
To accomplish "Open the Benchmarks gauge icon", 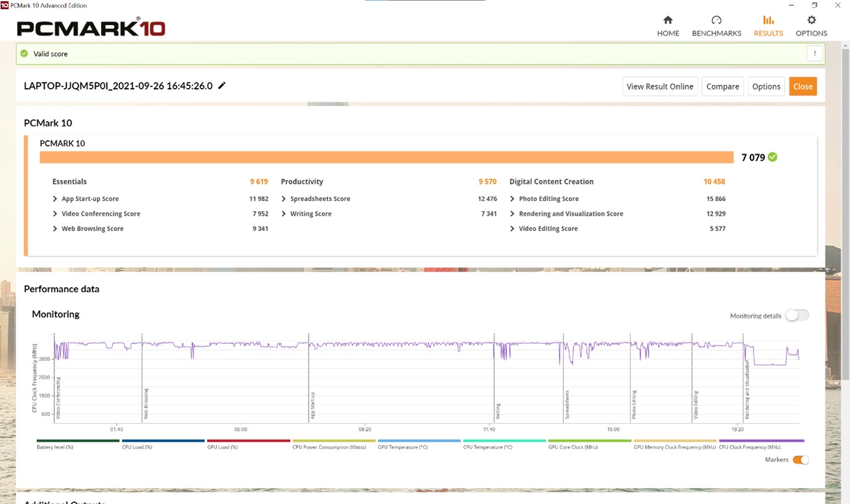I will (716, 20).
